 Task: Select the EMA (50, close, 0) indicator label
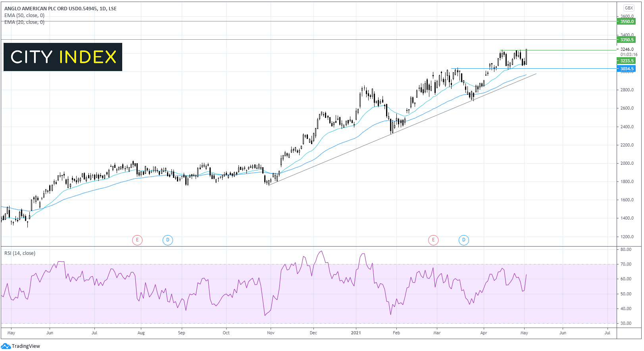coord(25,15)
